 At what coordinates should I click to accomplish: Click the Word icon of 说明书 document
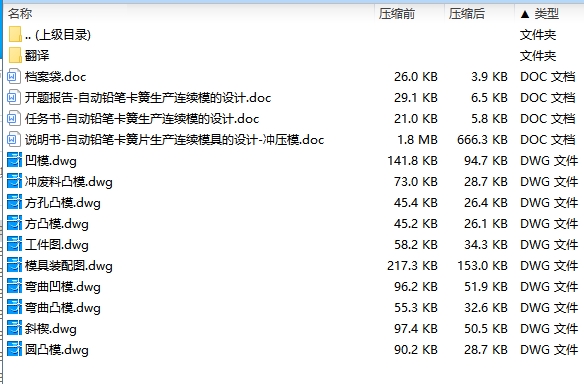[14, 140]
